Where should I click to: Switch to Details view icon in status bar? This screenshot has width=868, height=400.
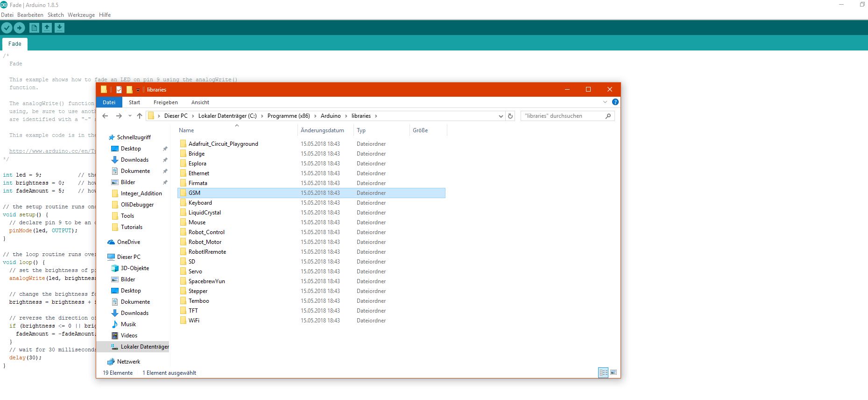click(x=603, y=372)
